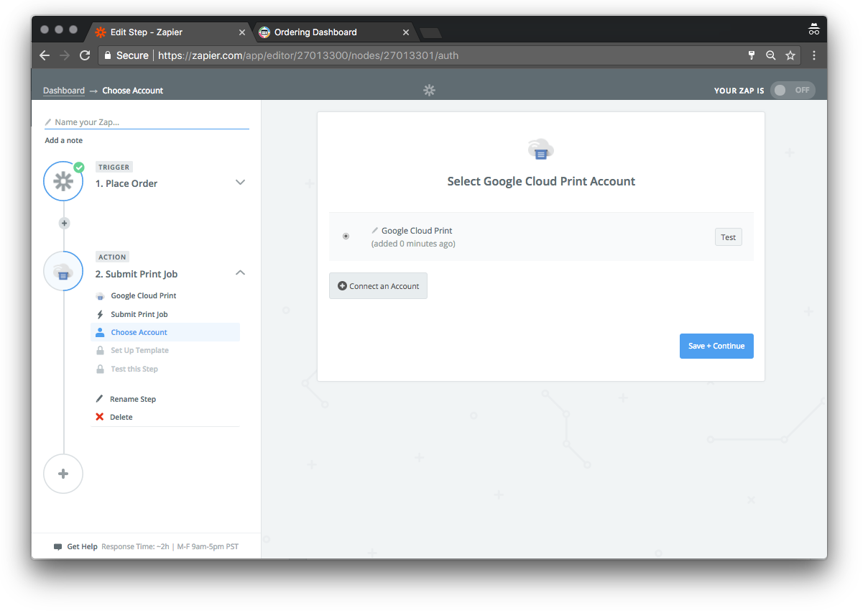The image size is (868, 611).
Task: Click the trigger step gear circle icon
Action: coord(63,181)
